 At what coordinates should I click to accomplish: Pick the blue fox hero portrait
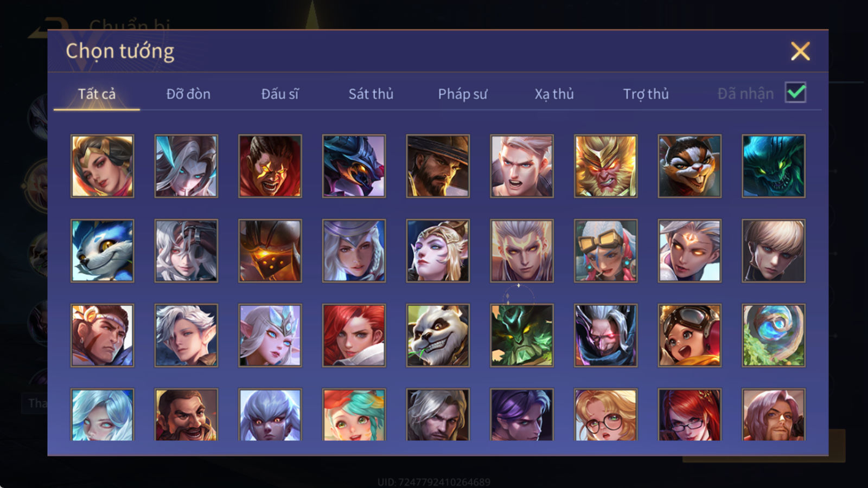tap(102, 251)
